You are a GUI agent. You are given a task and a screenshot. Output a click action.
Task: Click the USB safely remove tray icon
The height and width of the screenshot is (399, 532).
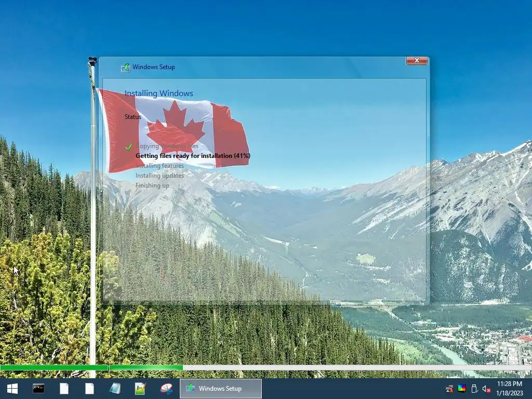point(474,389)
